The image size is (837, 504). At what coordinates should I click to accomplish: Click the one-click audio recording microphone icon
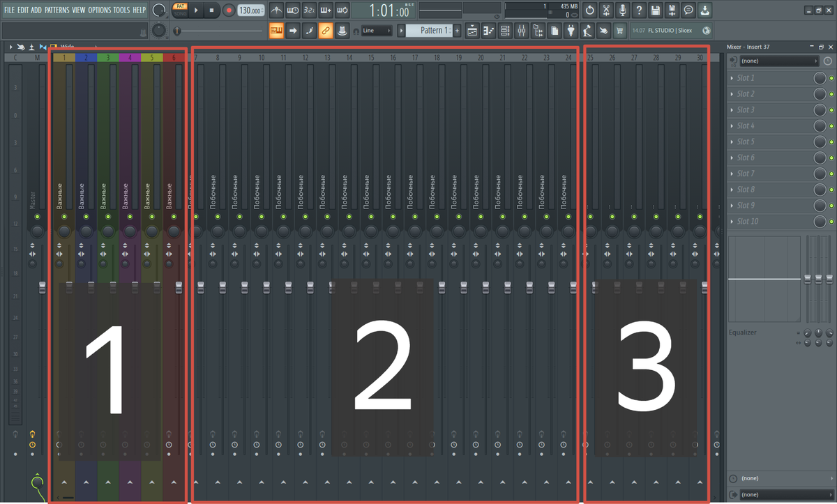pyautogui.click(x=622, y=10)
